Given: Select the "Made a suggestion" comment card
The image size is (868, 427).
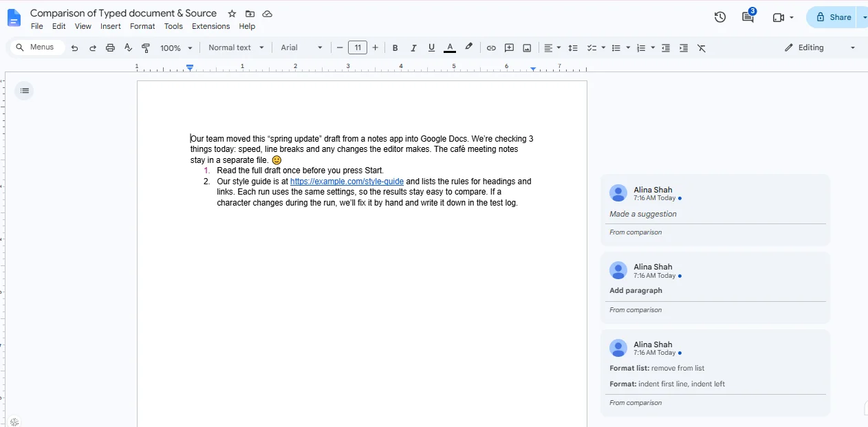Looking at the screenshot, I should tap(715, 210).
